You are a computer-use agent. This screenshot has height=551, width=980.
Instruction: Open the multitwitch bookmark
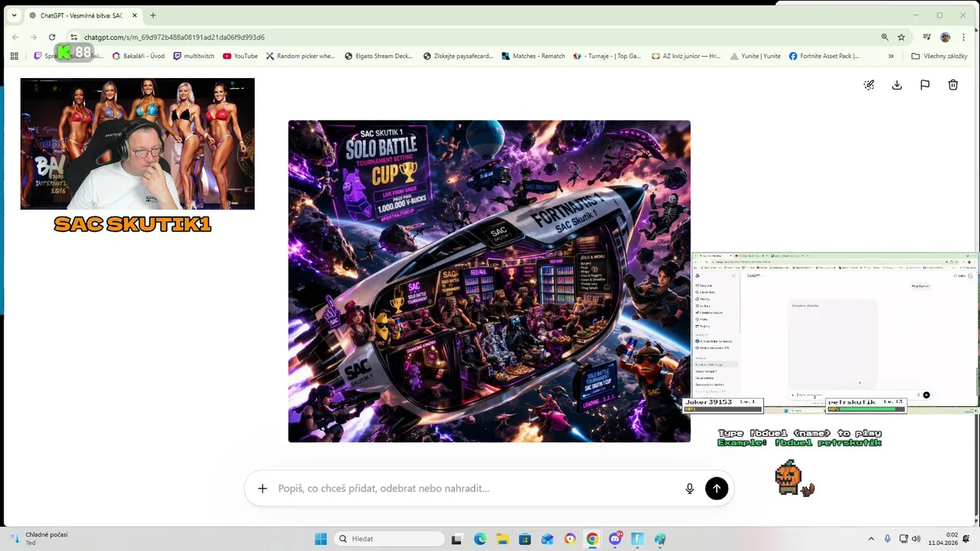click(x=194, y=56)
